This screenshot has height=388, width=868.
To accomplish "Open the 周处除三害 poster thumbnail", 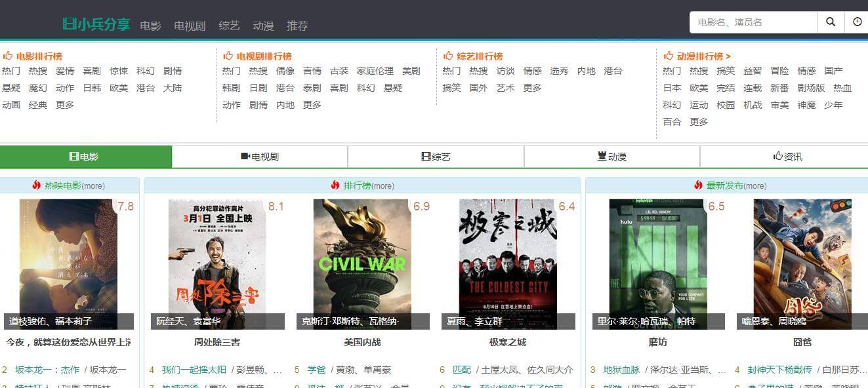I will coord(217,264).
